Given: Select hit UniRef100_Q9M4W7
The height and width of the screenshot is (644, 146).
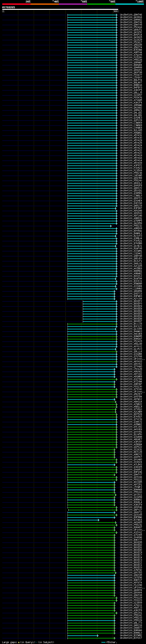Looking at the screenshot, I should point(131,63).
